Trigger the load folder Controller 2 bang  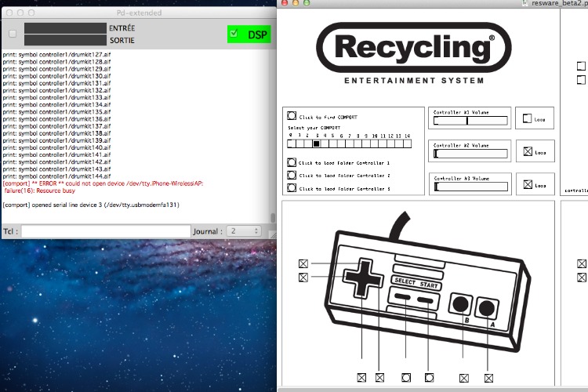point(292,175)
